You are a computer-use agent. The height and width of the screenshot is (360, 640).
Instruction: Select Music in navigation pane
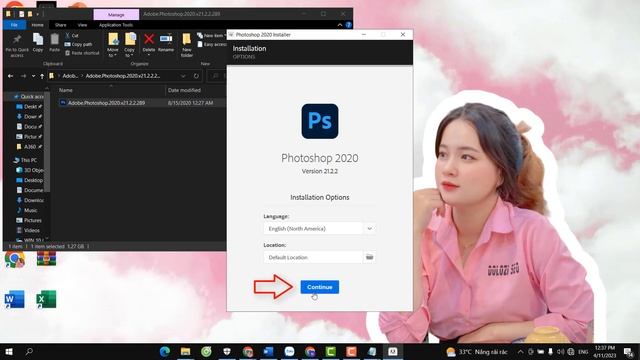point(27,210)
